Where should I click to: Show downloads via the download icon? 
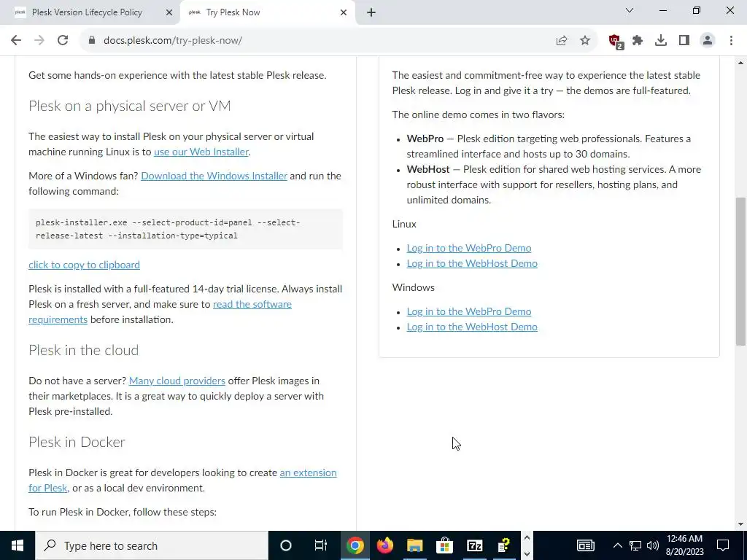coord(661,41)
